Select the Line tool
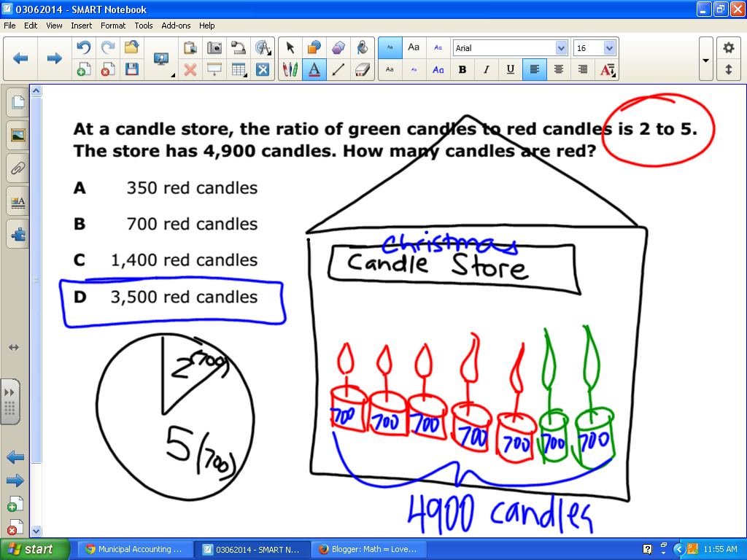The width and height of the screenshot is (747, 560). [338, 69]
